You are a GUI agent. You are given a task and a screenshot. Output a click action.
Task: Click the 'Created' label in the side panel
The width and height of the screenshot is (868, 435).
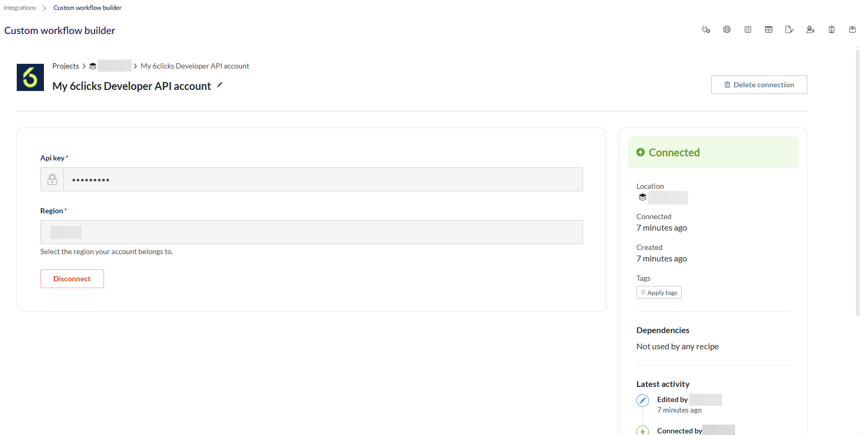point(649,247)
